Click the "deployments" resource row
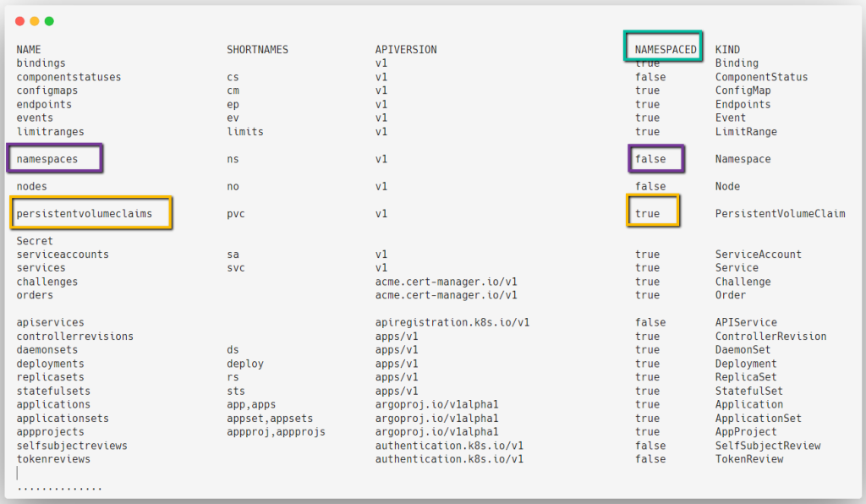The image size is (866, 504). point(49,363)
